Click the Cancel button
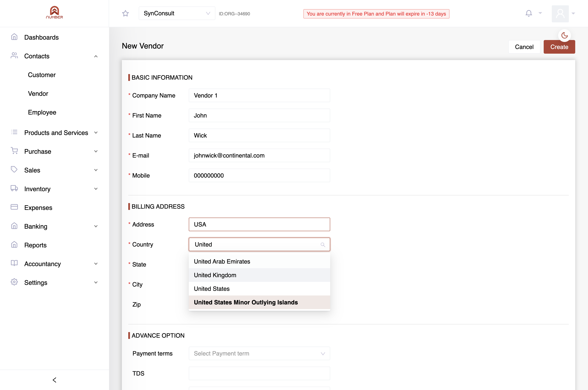The width and height of the screenshot is (588, 390). click(524, 47)
